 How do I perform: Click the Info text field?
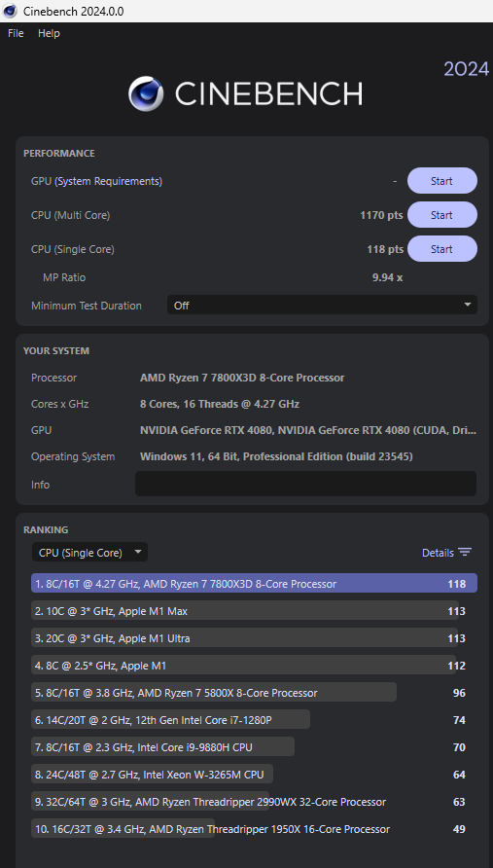coord(305,484)
